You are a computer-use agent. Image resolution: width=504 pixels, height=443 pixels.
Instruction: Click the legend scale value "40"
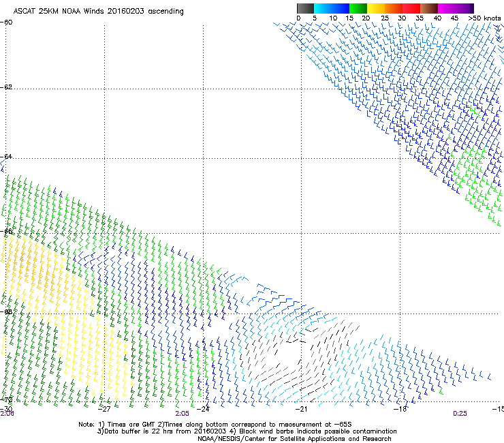click(437, 18)
